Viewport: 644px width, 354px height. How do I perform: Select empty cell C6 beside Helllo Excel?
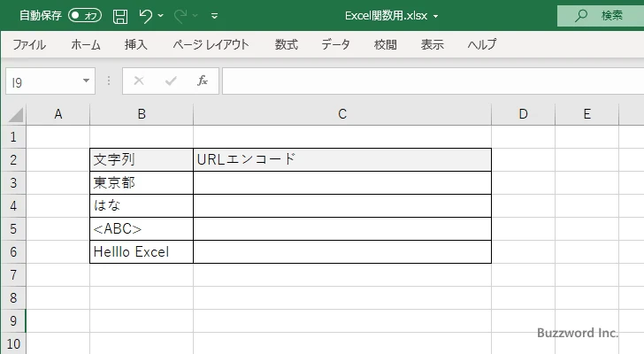342,251
